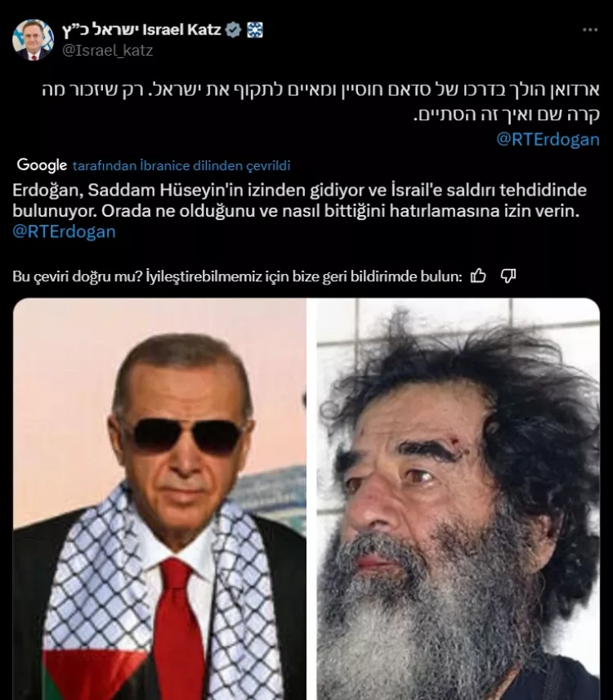Click the Hebrew-script name in the header

[100, 30]
